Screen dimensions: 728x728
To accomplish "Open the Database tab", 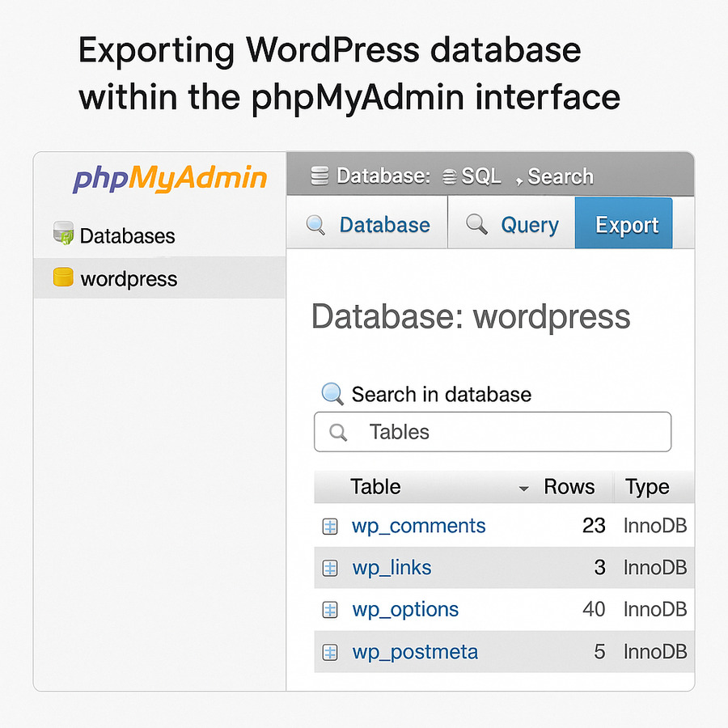I will pos(367,222).
